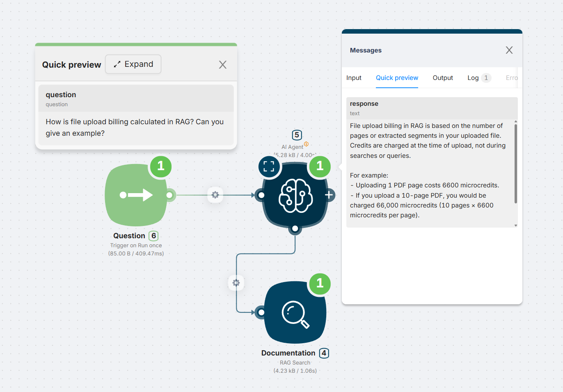The image size is (563, 392).
Task: Expand the Quick preview panel
Action: [x=133, y=64]
